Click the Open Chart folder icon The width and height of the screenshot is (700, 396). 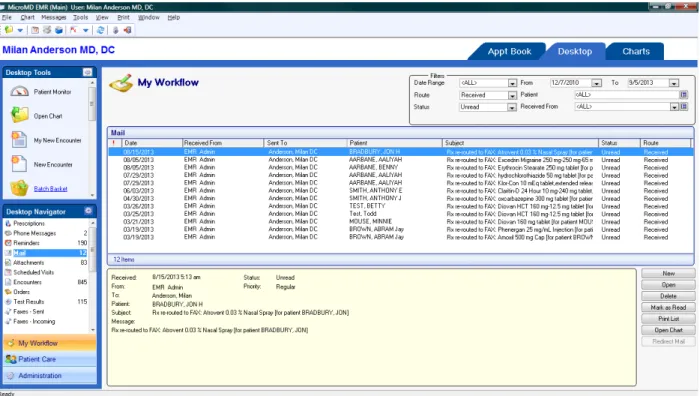point(19,115)
